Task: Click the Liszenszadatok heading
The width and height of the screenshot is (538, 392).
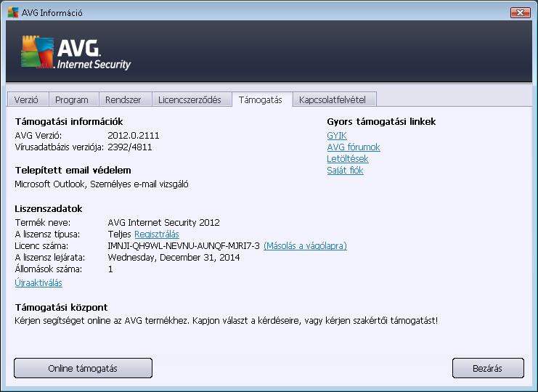Action: [x=49, y=209]
